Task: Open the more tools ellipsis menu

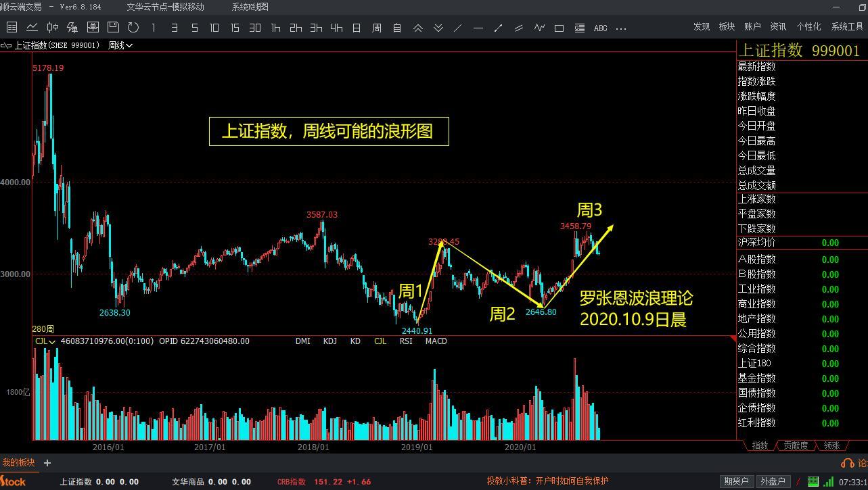Action: click(x=621, y=28)
